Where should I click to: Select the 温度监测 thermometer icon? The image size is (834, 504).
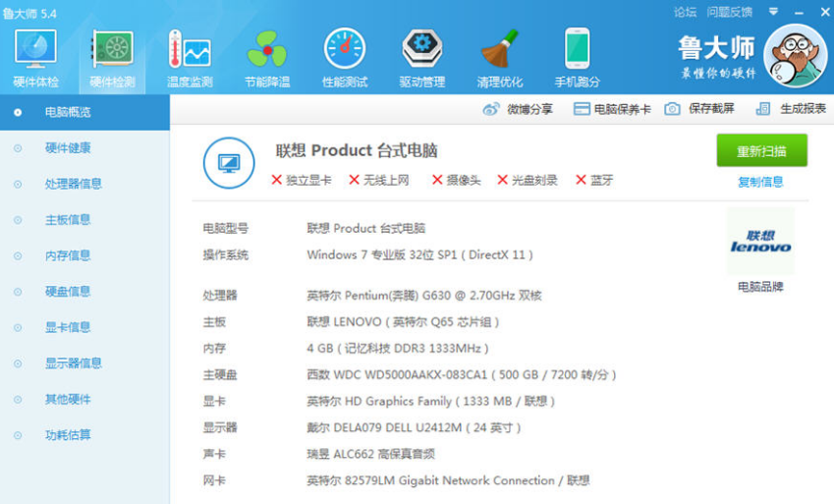[x=190, y=51]
